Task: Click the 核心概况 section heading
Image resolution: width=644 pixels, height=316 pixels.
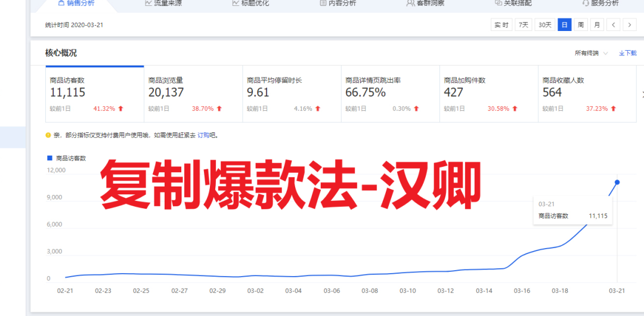Action: pyautogui.click(x=61, y=53)
